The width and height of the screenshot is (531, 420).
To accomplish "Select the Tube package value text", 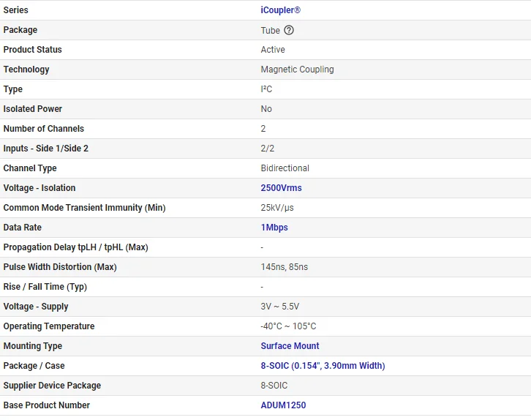I will [270, 30].
